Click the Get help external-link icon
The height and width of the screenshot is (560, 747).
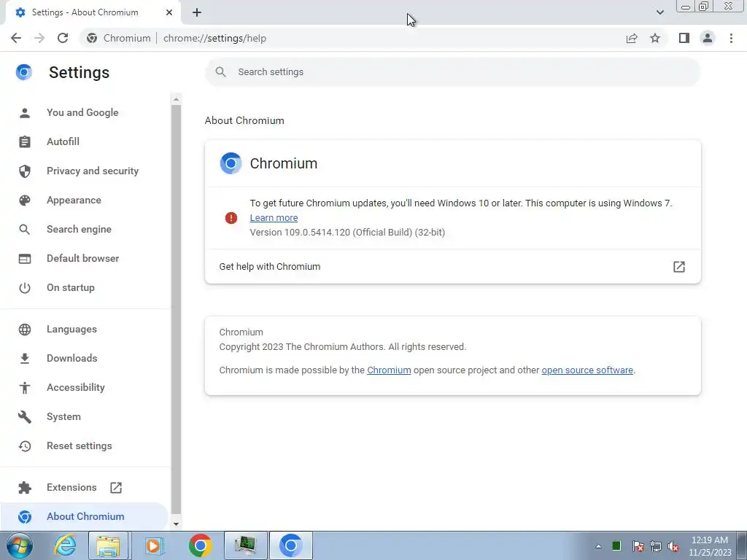click(x=679, y=267)
